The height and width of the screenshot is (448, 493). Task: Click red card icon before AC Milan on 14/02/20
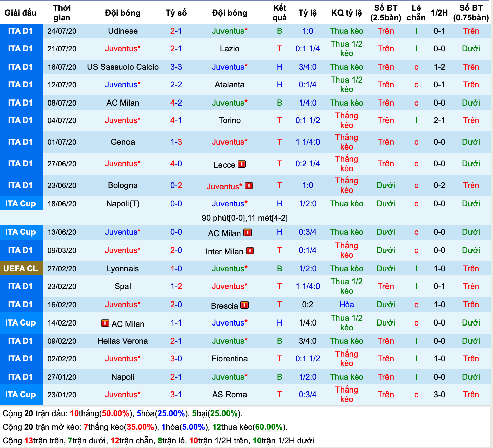(105, 323)
